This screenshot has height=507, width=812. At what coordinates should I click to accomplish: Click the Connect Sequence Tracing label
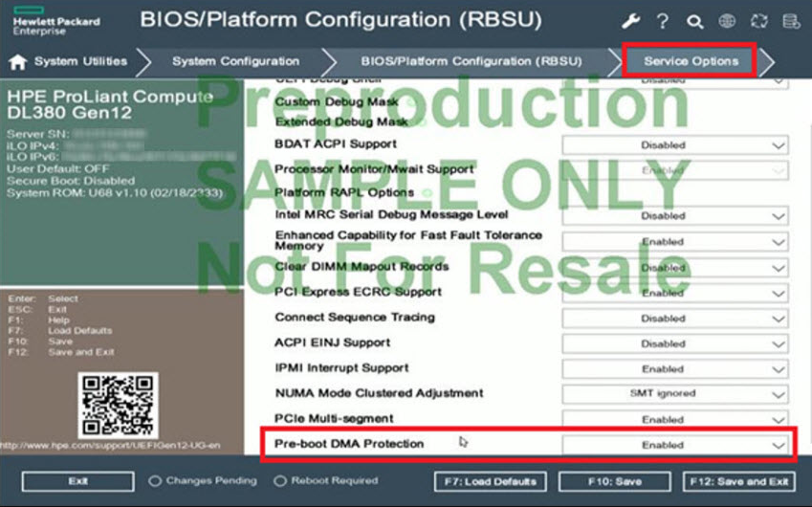[355, 317]
